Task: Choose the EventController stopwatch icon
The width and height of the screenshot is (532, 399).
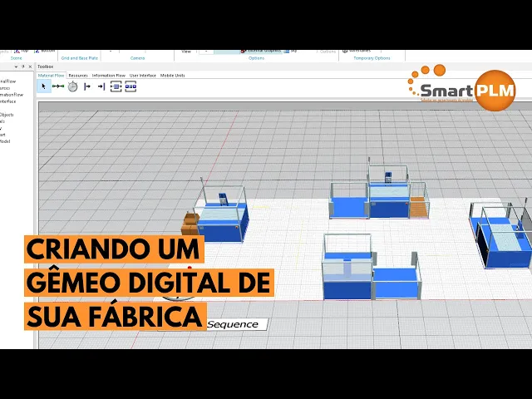Action: [x=72, y=86]
